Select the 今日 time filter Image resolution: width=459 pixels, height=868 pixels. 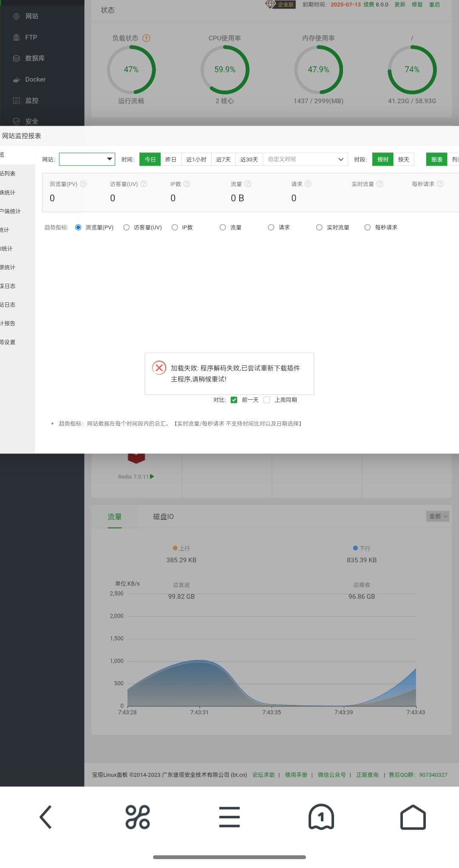coord(150,159)
